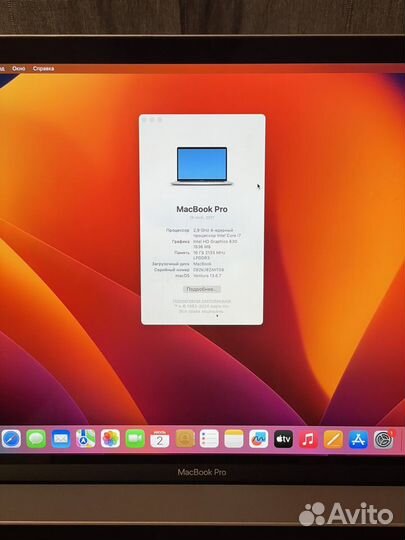Open the Contacts app
The height and width of the screenshot is (540, 405).
[x=185, y=439]
